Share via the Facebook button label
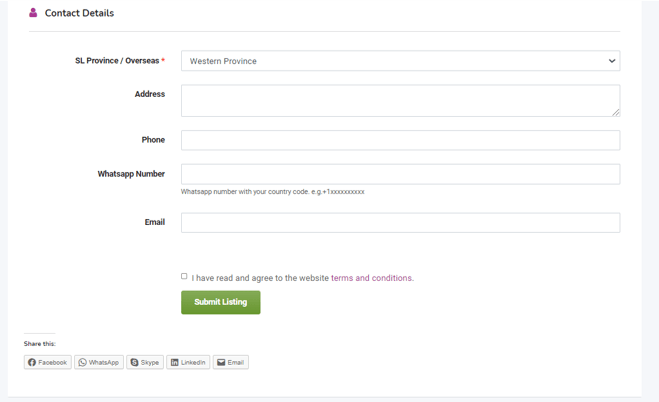 pyautogui.click(x=53, y=363)
